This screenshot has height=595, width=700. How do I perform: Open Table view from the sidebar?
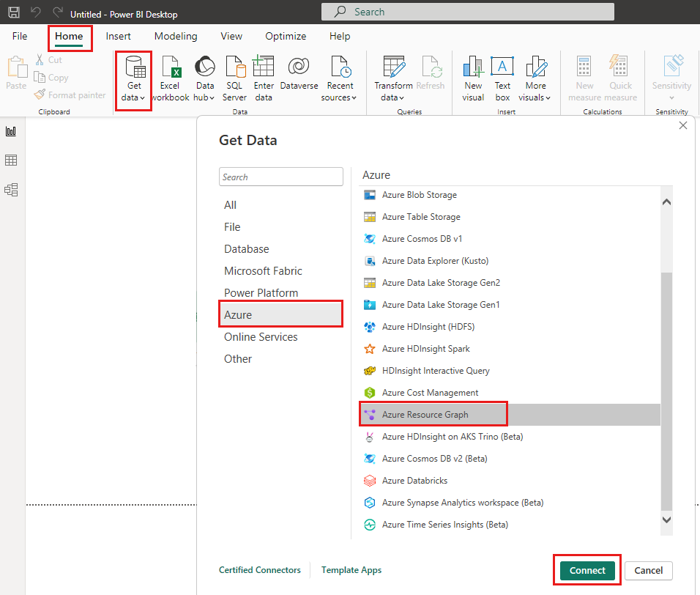[11, 160]
